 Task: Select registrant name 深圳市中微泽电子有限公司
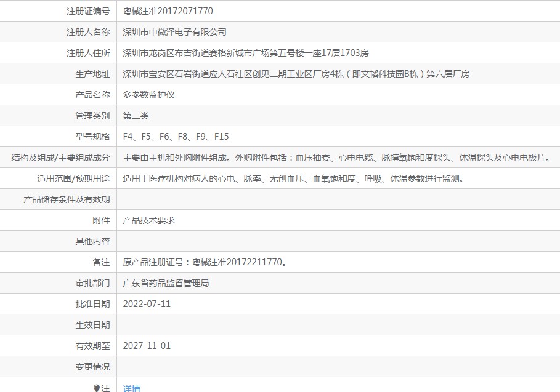coord(174,32)
